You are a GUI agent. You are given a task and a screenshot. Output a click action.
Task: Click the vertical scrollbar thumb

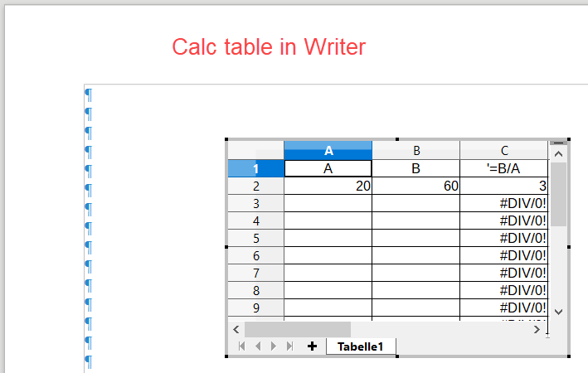(x=558, y=194)
